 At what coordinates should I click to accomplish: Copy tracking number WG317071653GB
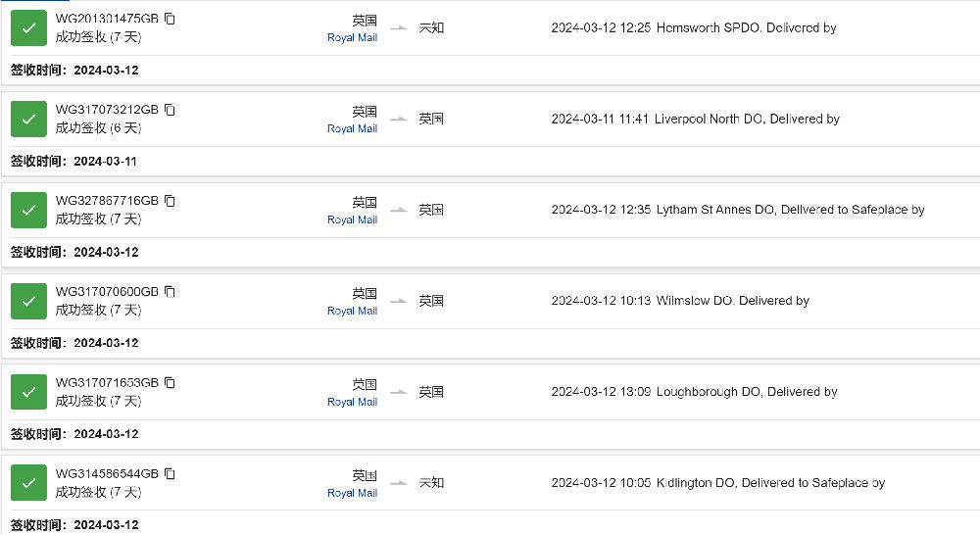(x=170, y=382)
